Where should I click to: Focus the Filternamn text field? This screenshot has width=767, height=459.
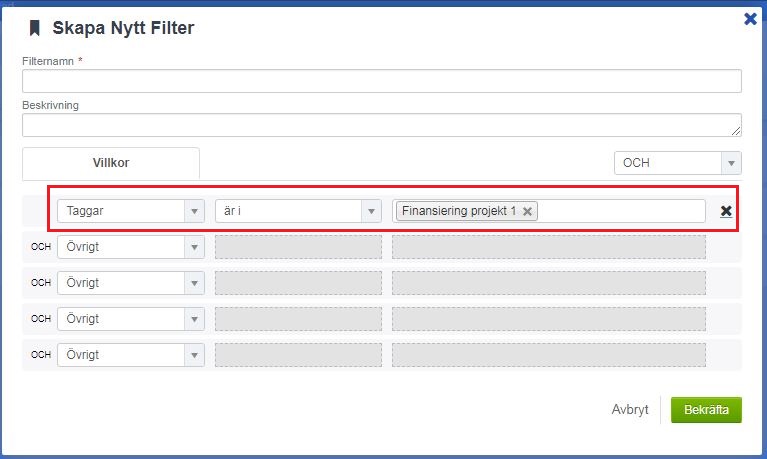click(x=381, y=81)
